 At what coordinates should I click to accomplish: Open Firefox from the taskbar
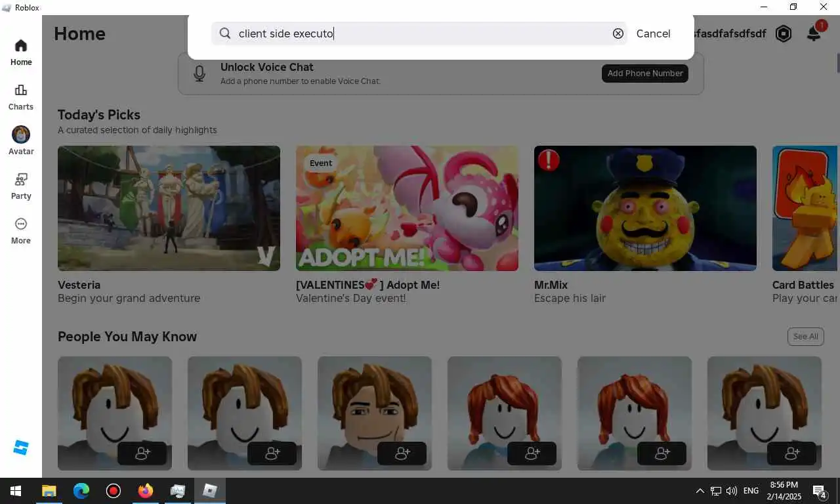[145, 491]
